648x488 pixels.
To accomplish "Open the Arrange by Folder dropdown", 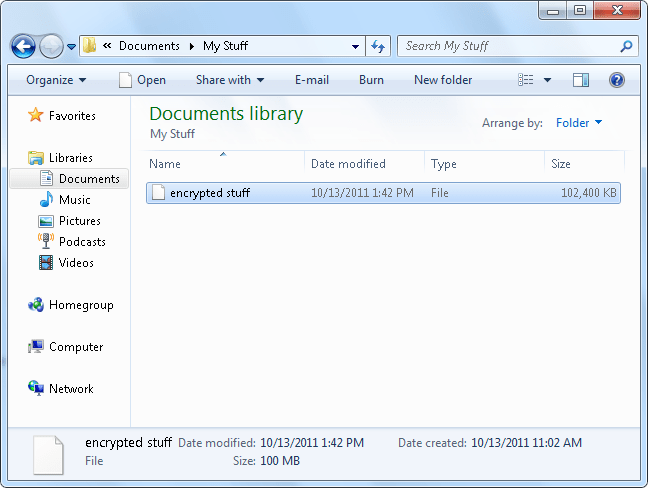I will pos(579,123).
